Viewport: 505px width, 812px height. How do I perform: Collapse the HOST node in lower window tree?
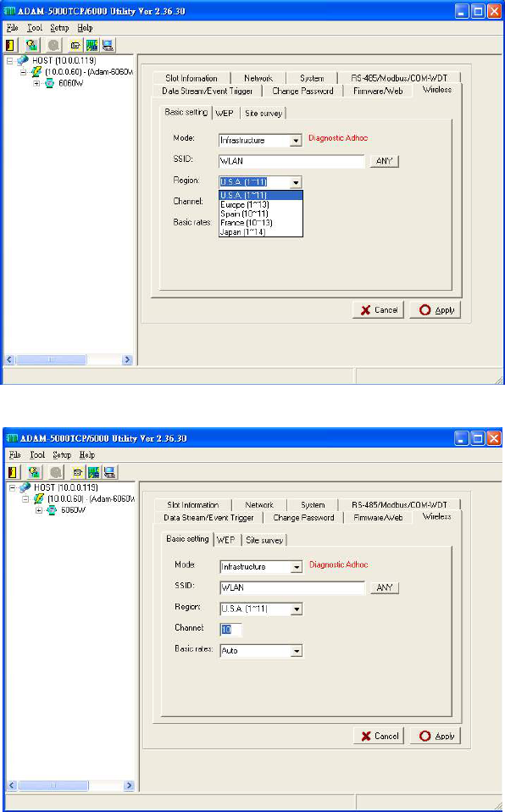[13, 487]
